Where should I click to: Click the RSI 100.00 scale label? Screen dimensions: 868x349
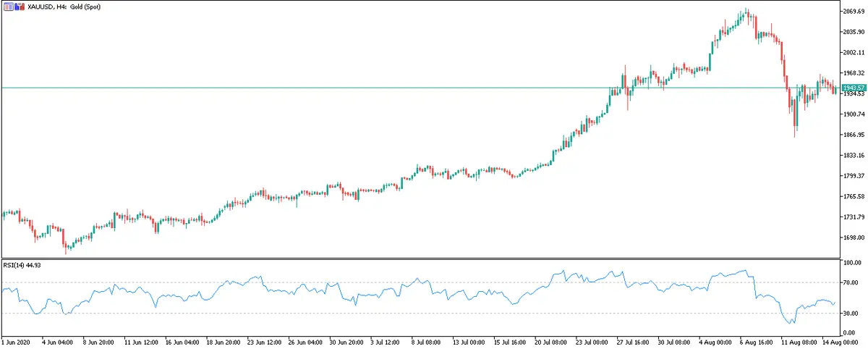[851, 262]
